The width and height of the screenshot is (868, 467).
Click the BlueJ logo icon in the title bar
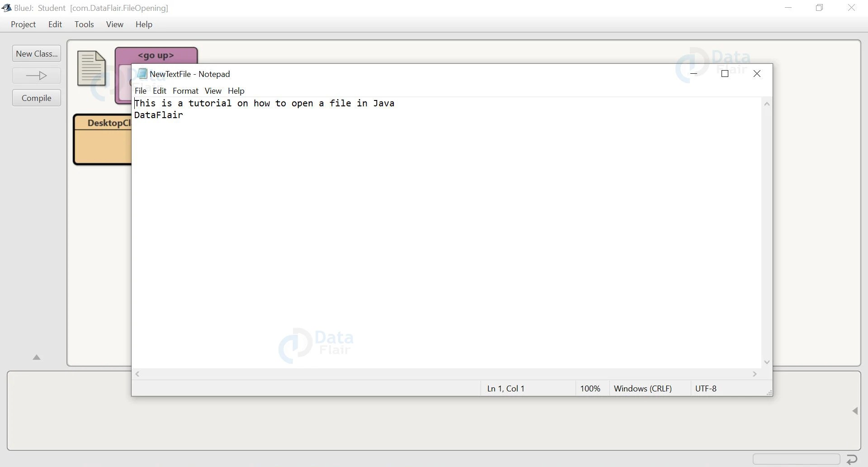pos(6,8)
